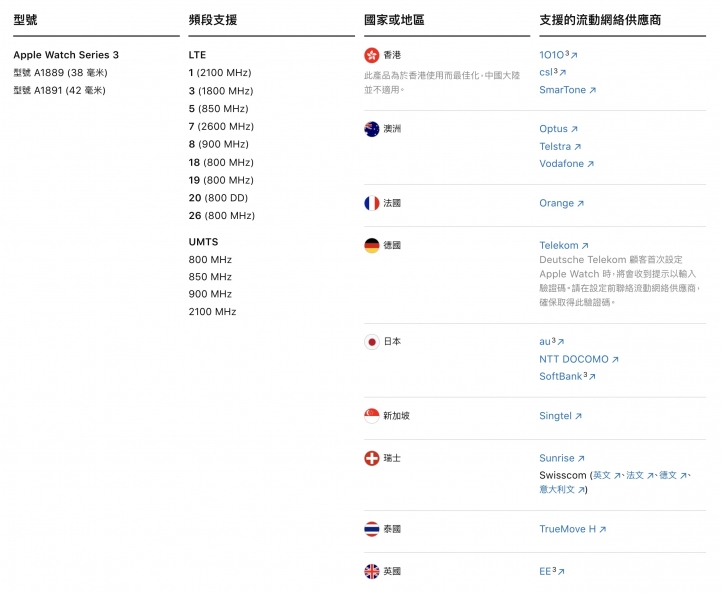This screenshot has width=721, height=593.
Task: Open Swisscom 英文 language link
Action: point(607,475)
